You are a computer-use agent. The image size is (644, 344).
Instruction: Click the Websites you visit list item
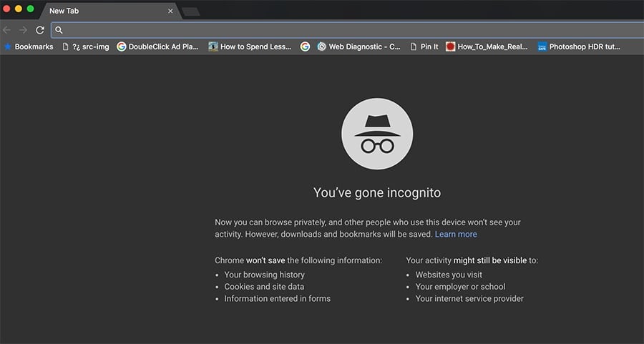(449, 275)
